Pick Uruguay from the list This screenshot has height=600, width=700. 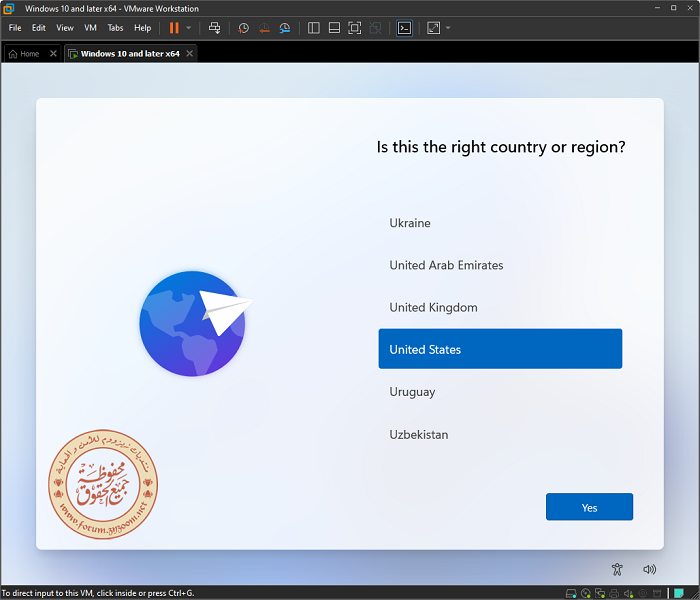click(x=500, y=392)
